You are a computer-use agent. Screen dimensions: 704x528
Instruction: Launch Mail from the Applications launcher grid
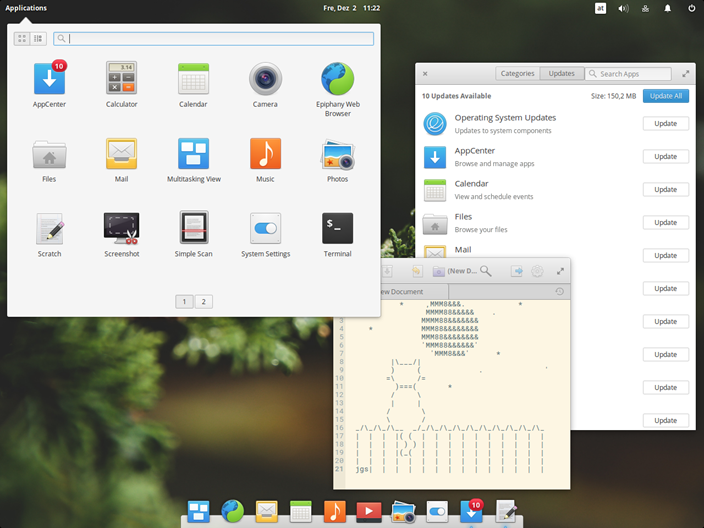pyautogui.click(x=121, y=154)
